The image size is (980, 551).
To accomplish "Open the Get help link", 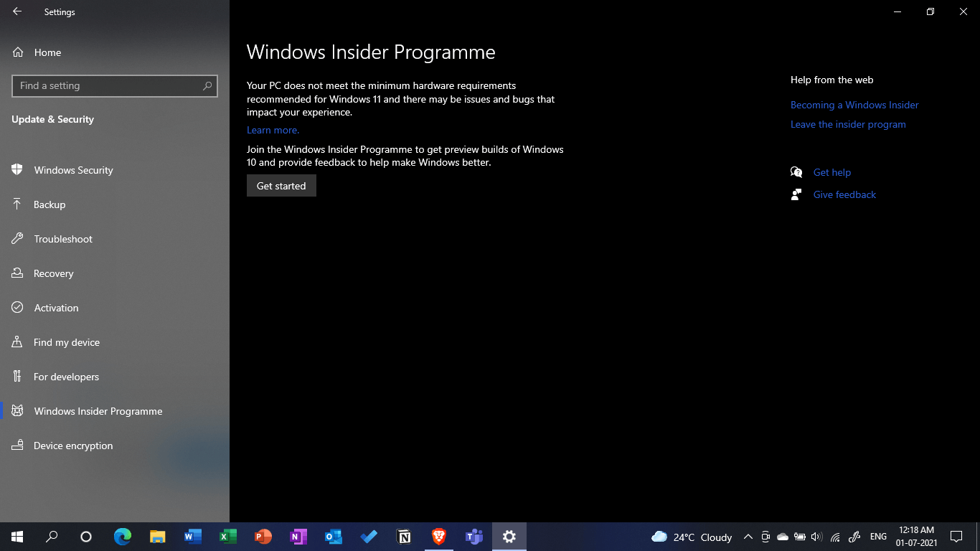I will pyautogui.click(x=832, y=172).
